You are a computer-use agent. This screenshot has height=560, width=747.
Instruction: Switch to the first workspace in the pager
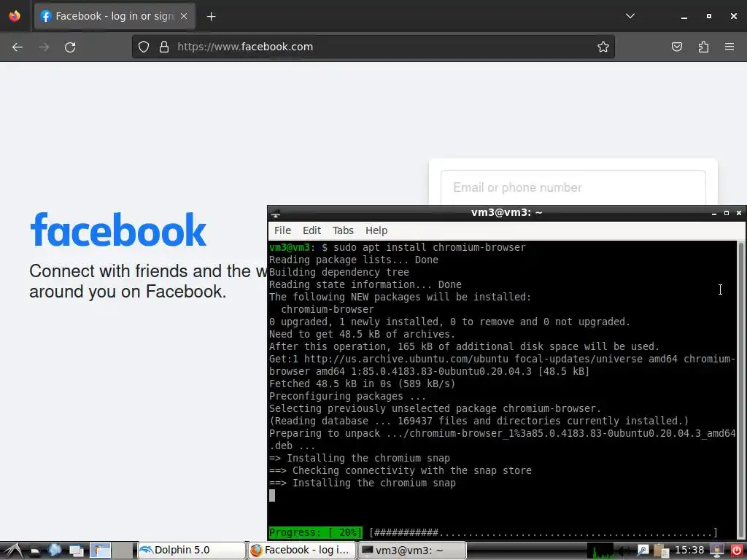click(100, 551)
